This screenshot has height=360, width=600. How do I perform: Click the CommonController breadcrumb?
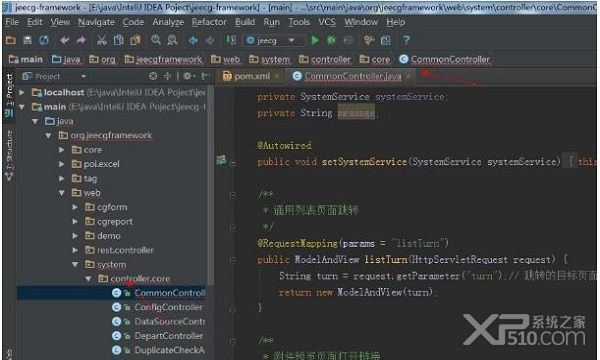click(x=444, y=59)
